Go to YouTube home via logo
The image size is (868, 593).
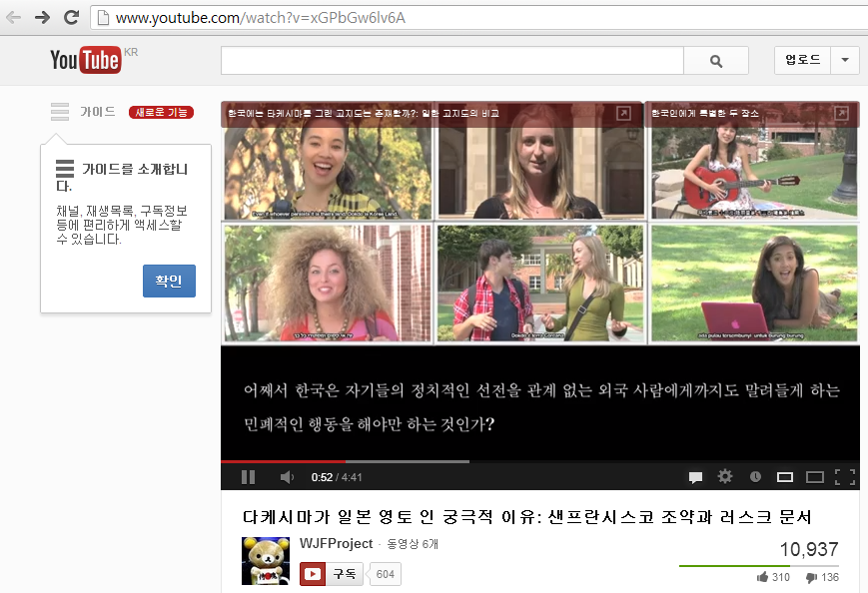[86, 61]
